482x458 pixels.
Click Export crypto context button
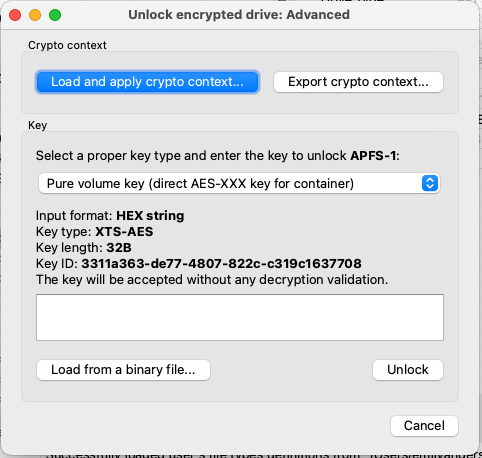358,82
